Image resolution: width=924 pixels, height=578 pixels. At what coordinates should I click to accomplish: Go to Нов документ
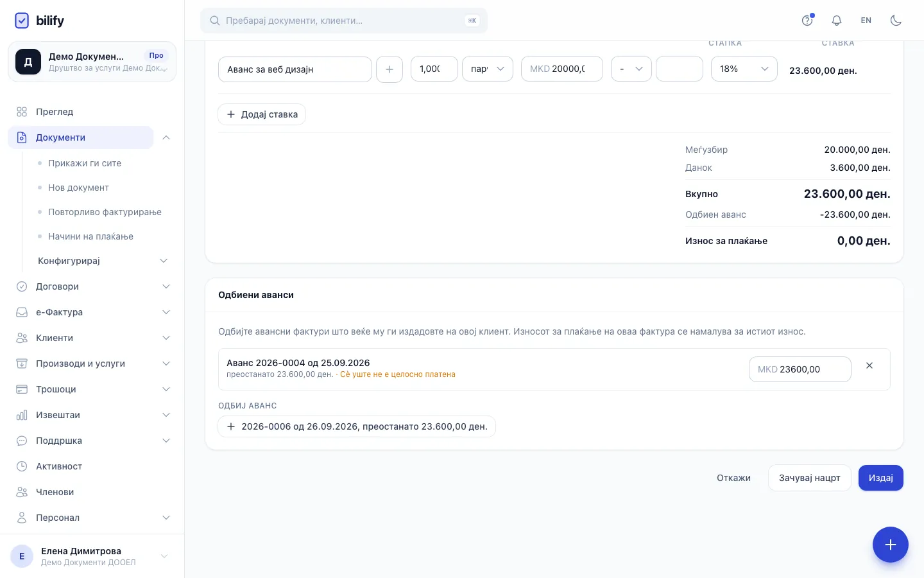[78, 188]
